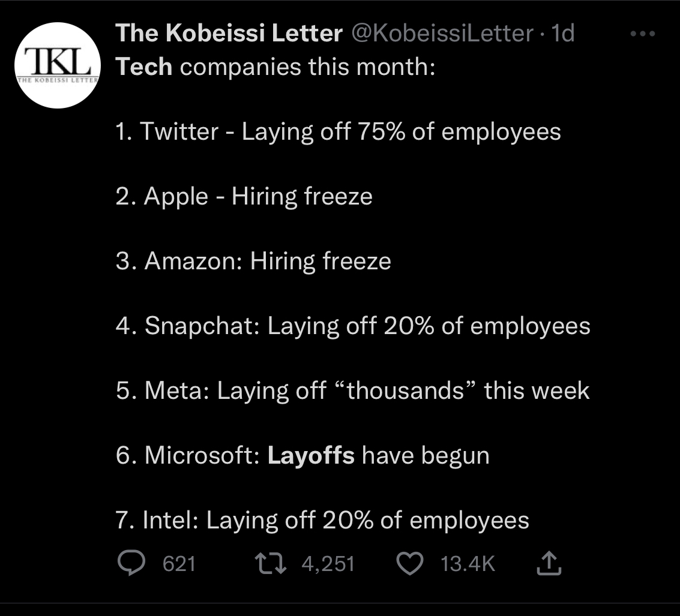This screenshot has width=680, height=616.
Task: Select the Amazon hiring freeze line
Action: [x=253, y=261]
